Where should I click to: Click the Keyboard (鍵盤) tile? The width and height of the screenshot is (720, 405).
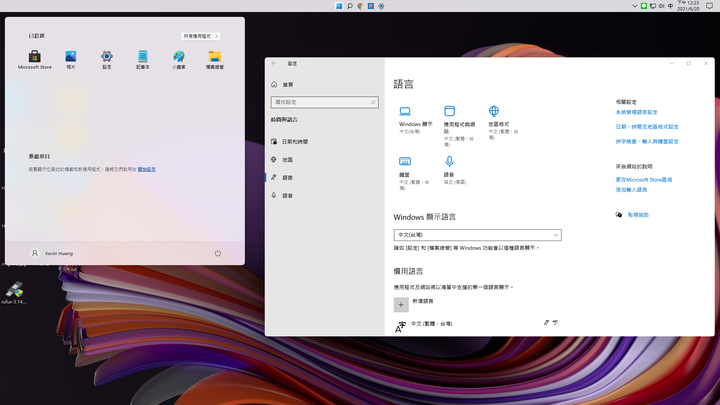pos(414,173)
